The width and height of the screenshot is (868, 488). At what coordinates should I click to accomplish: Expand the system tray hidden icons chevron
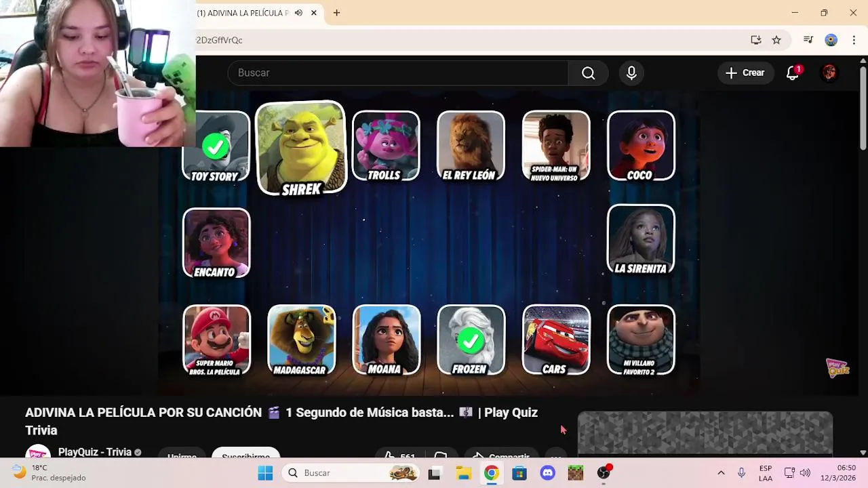point(721,472)
